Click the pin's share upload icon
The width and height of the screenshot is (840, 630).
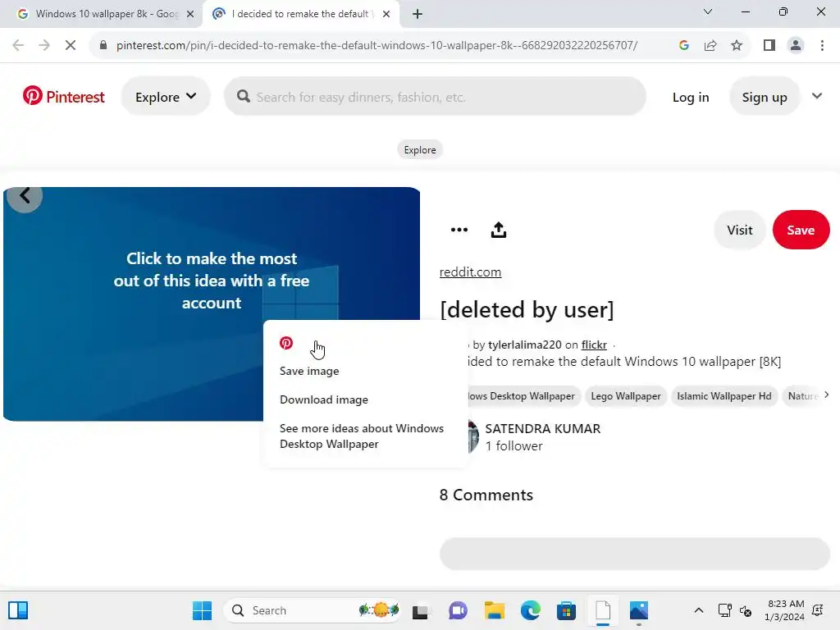coord(498,230)
